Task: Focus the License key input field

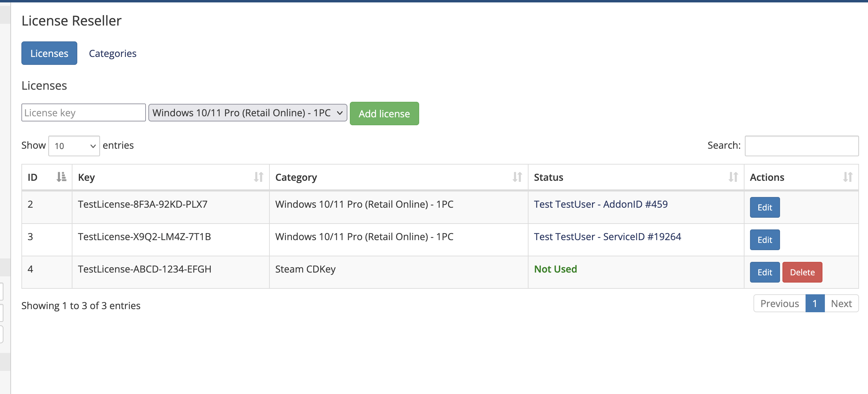Action: tap(83, 113)
